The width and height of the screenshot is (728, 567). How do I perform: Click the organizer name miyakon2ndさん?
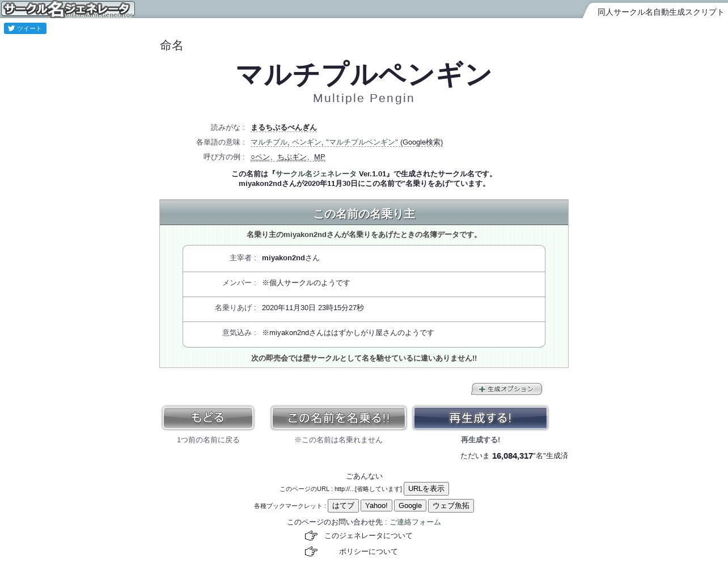point(291,258)
